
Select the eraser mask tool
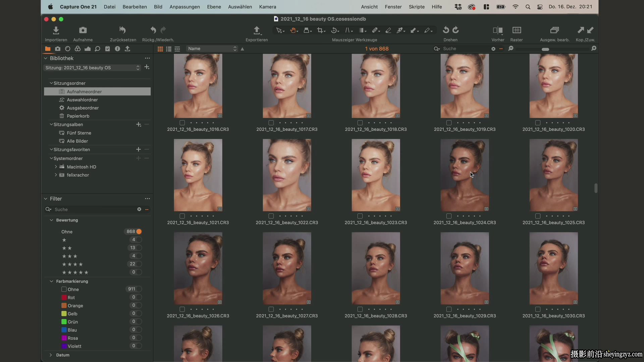point(388,31)
